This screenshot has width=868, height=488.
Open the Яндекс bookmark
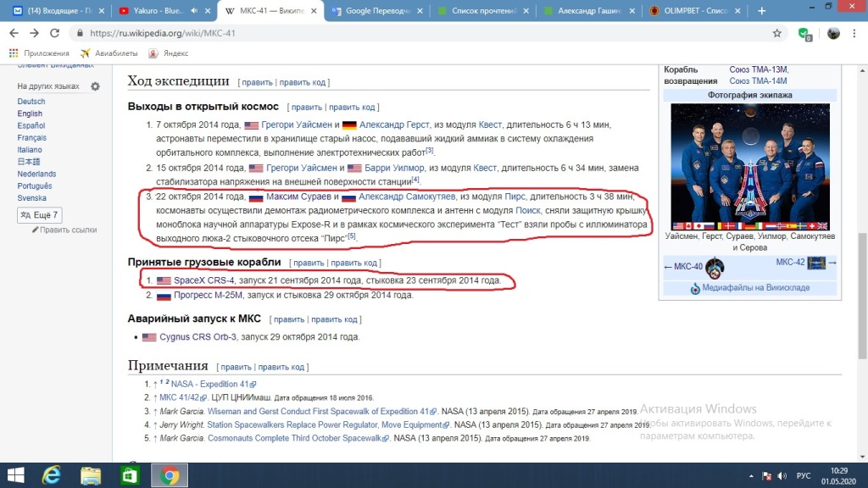tap(169, 53)
